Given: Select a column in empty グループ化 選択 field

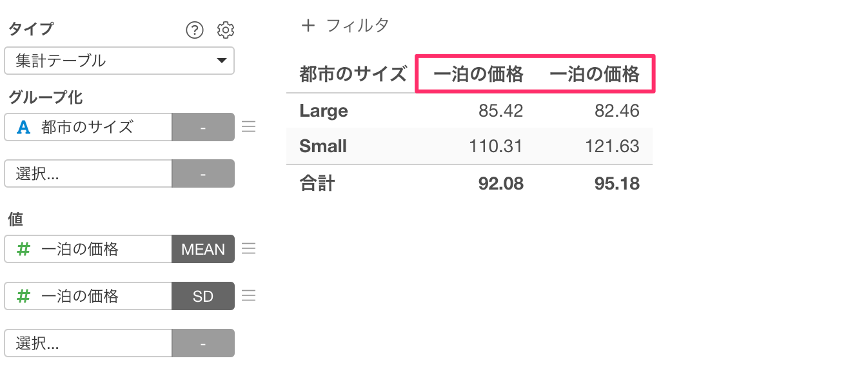Looking at the screenshot, I should click(x=88, y=173).
